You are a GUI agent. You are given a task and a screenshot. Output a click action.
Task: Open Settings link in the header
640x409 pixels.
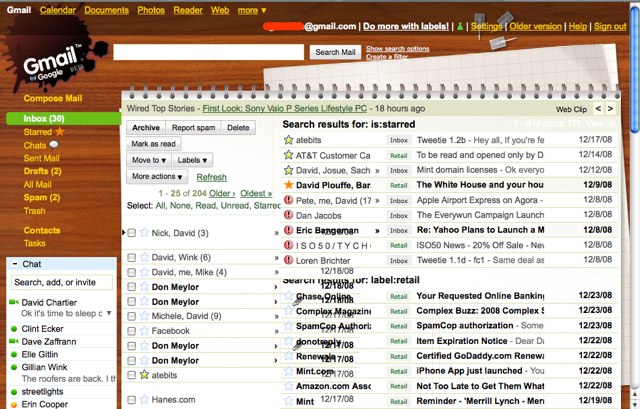[x=486, y=26]
